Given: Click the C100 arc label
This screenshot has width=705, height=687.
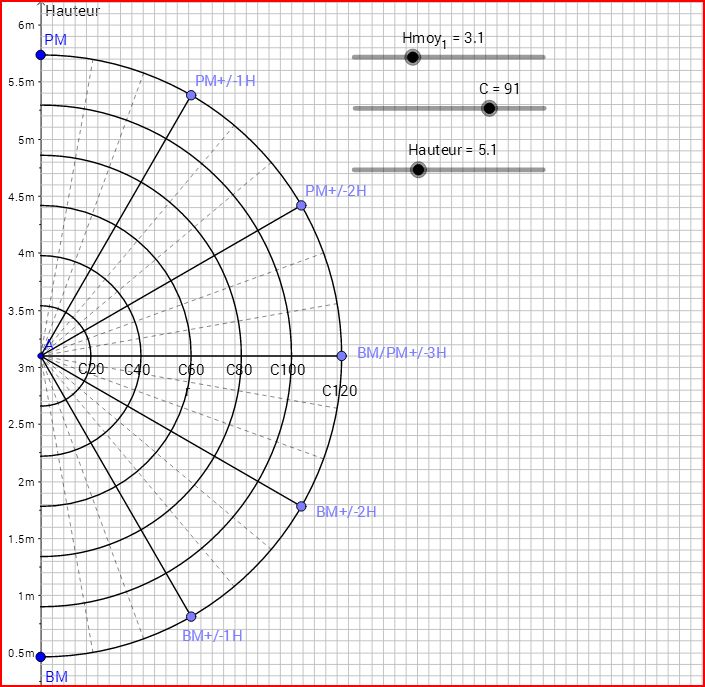Looking at the screenshot, I should click(x=288, y=370).
